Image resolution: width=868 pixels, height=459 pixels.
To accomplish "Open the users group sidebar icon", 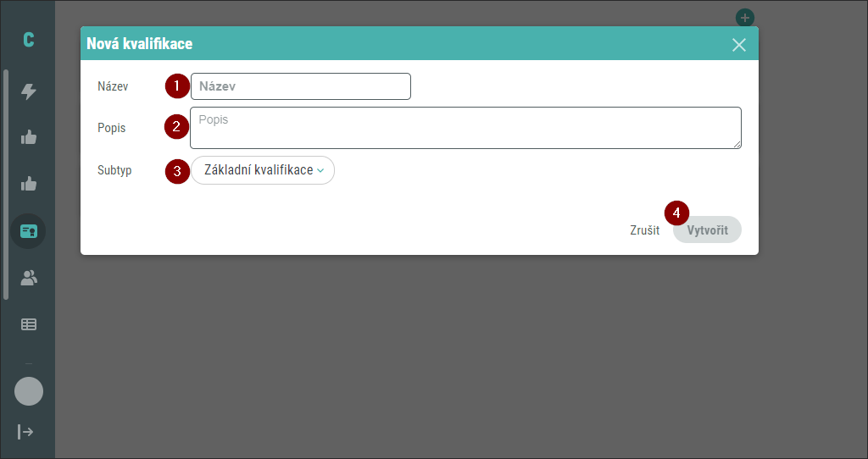I will (29, 278).
